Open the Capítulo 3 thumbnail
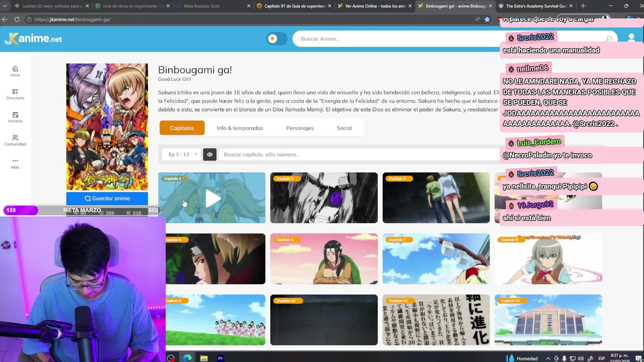Screen dimensions: 644x362 (x=436, y=198)
